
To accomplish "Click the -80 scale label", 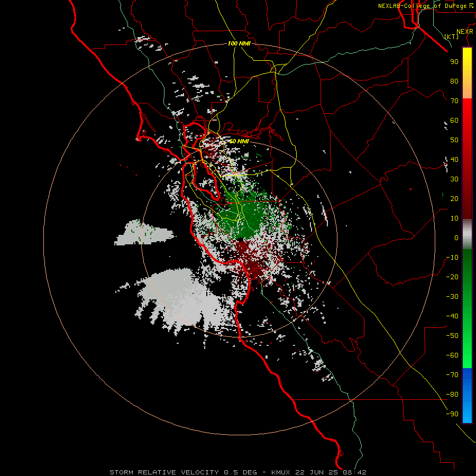I will tap(452, 395).
